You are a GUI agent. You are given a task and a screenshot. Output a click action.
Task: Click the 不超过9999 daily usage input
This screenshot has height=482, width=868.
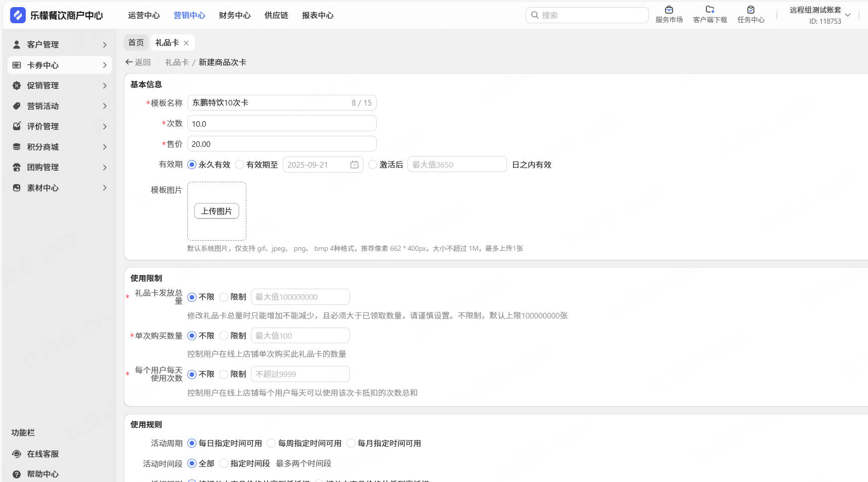(x=300, y=374)
